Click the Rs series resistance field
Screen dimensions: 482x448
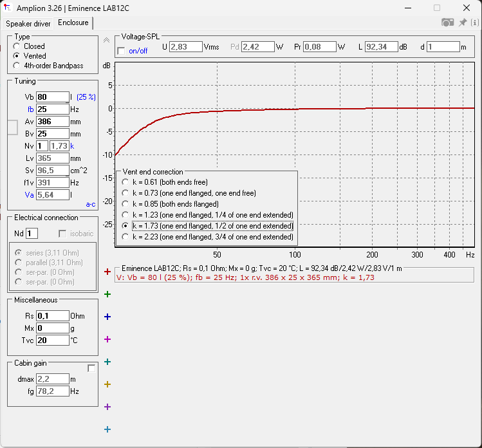click(53, 316)
